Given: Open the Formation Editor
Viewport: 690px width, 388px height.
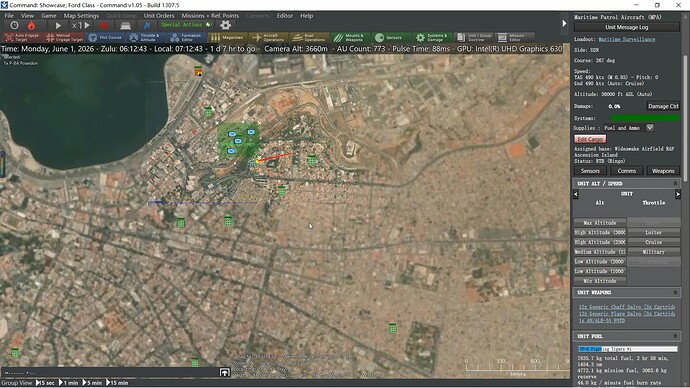Looking at the screenshot, I should [186, 37].
